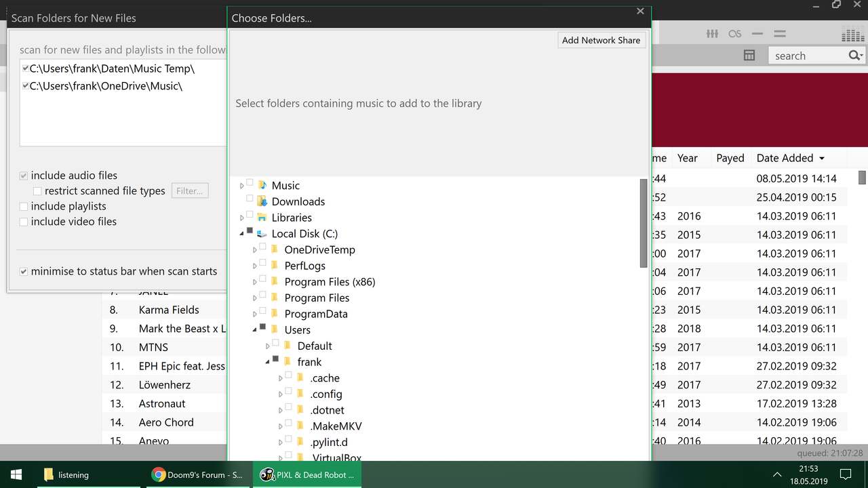
Task: Open the equalizer icon in the top toolbar
Action: pyautogui.click(x=713, y=33)
